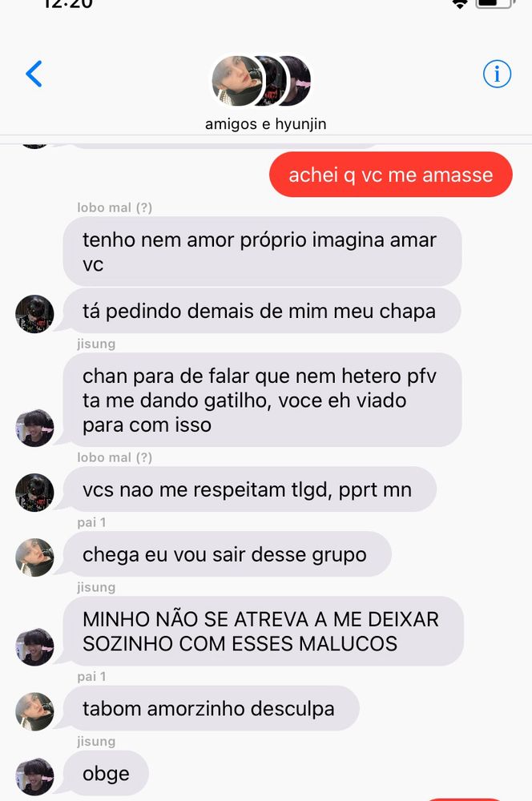Tap avatar beside 'tá pedindo demais' message

34,314
